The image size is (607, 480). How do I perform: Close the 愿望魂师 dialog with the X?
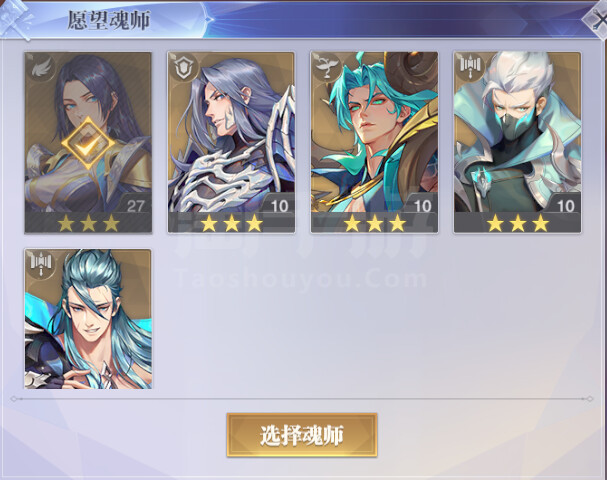pyautogui.click(x=597, y=19)
